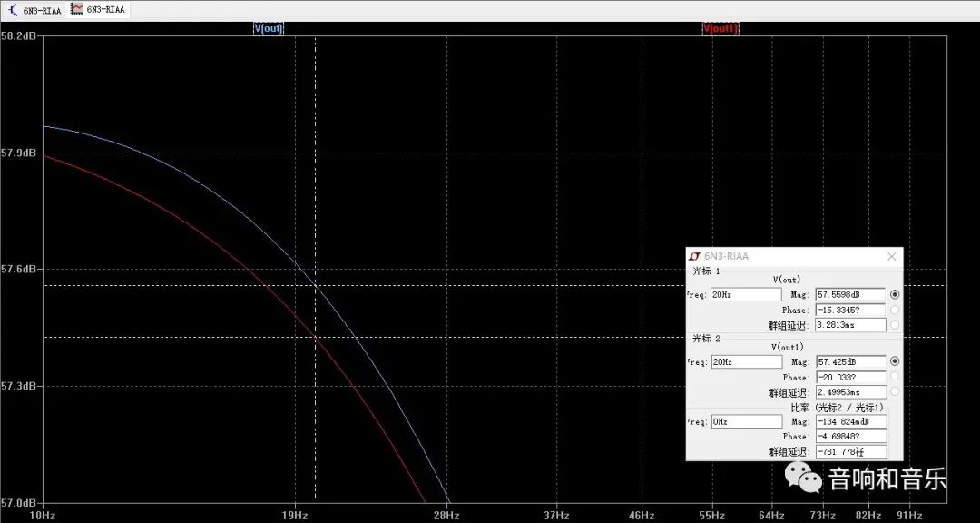980x523 pixels.
Task: Click the ratio Freq field showing 0Hz
Action: pos(746,422)
